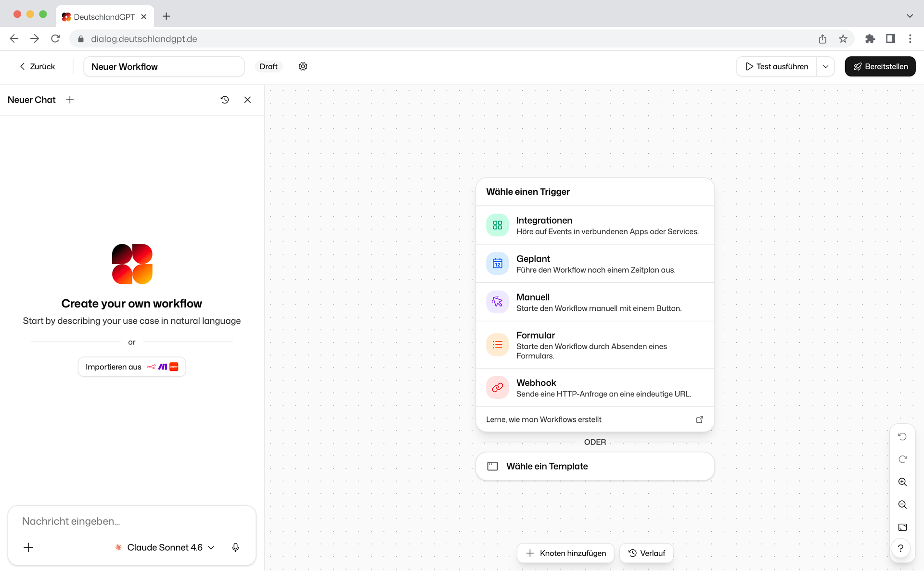Open help question mark button
Image resolution: width=924 pixels, height=571 pixels.
tap(900, 548)
